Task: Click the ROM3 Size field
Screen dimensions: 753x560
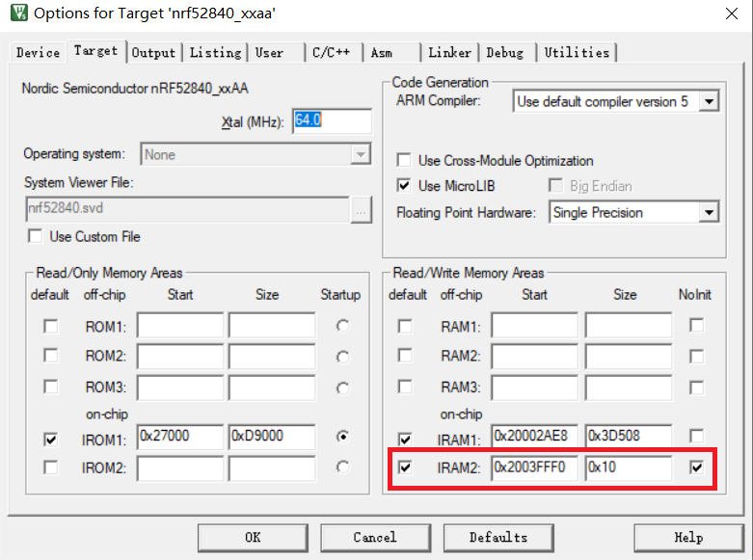Action: tap(272, 387)
